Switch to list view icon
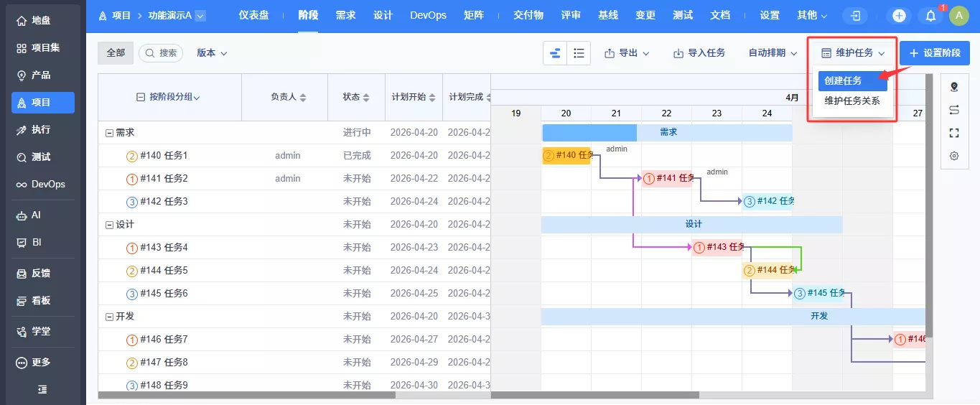The height and width of the screenshot is (405, 980). tap(579, 53)
